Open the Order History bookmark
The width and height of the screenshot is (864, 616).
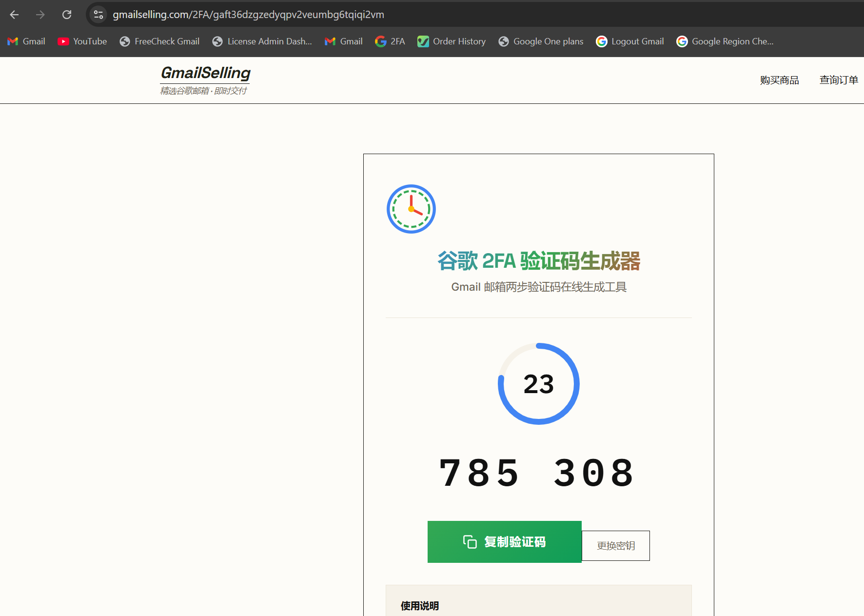[x=452, y=41]
